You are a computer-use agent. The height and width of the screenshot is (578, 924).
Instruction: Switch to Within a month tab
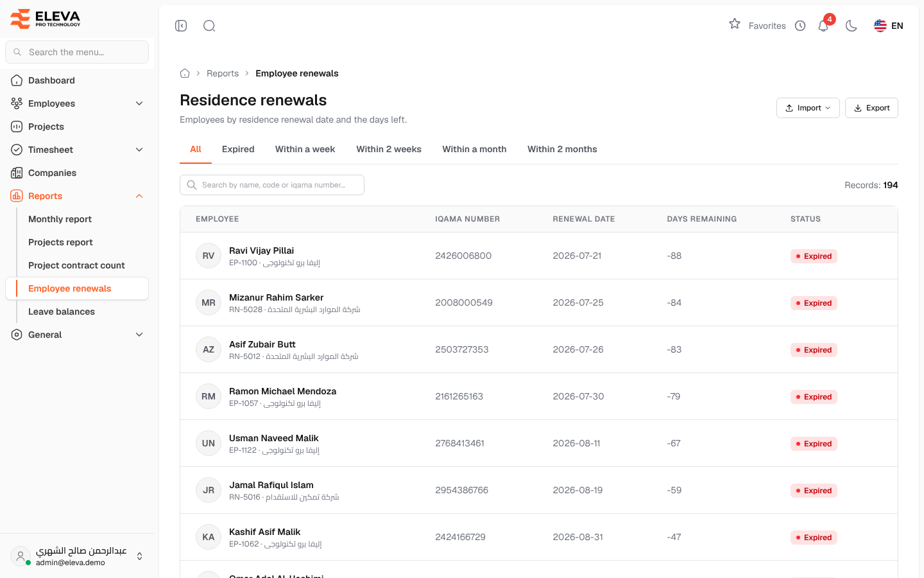(x=474, y=149)
